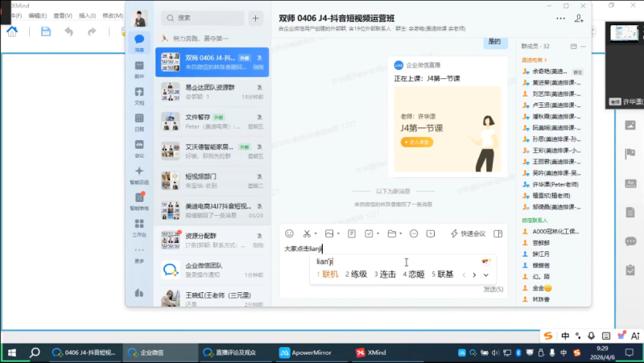Open screenshot tool dropdown arrow
Screen dimensions: 644x363
316,233
